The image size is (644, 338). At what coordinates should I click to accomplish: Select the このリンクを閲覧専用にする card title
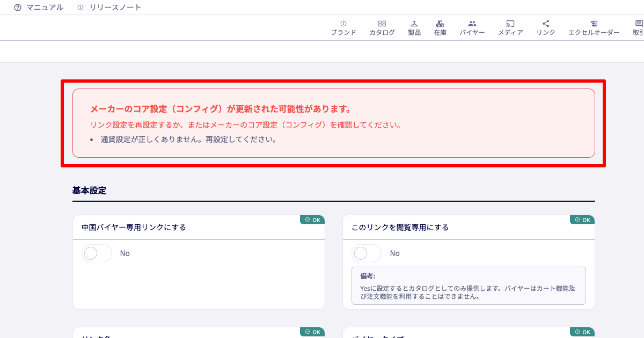point(400,227)
